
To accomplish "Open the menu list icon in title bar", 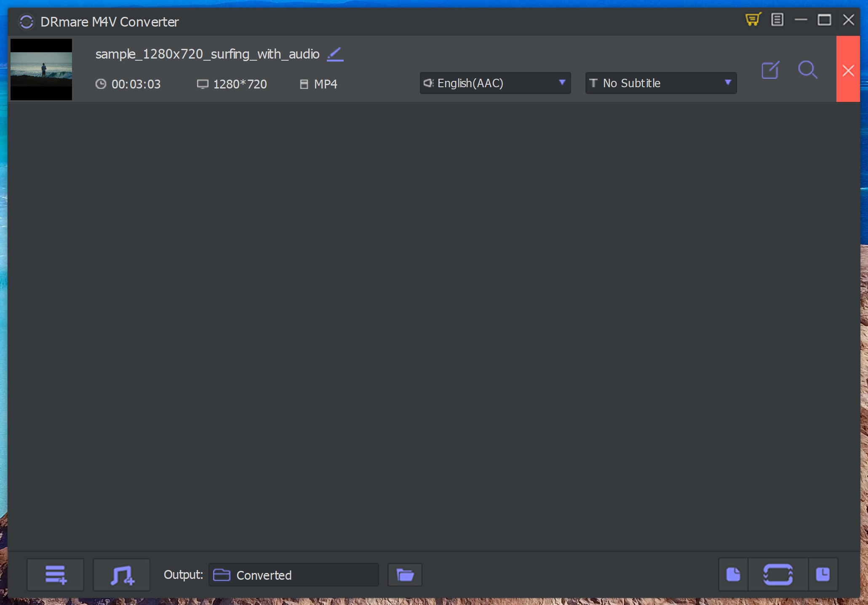I will click(777, 19).
